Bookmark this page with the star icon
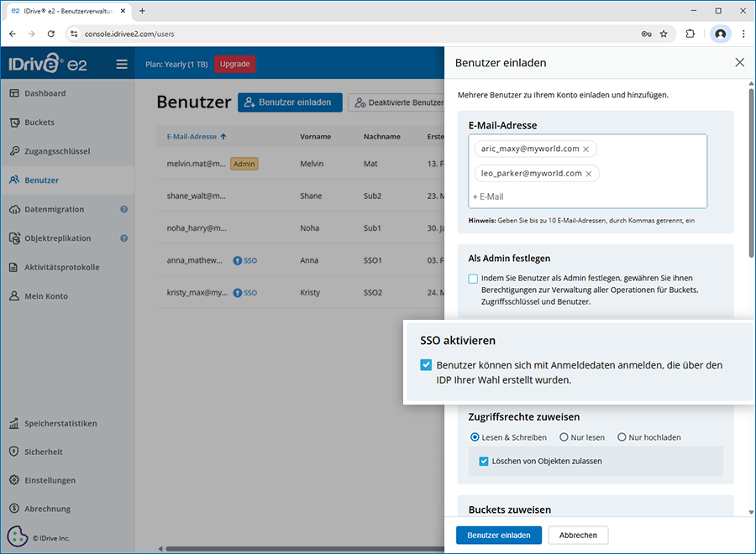Image resolution: width=756 pixels, height=554 pixels. tap(664, 34)
